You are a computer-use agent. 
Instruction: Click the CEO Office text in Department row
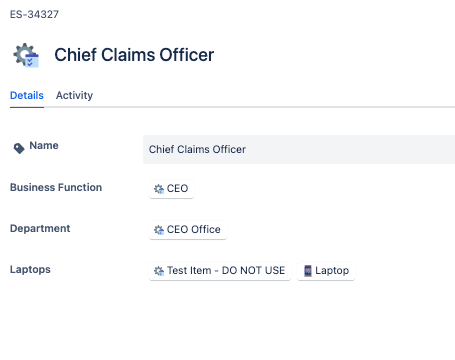coord(194,230)
